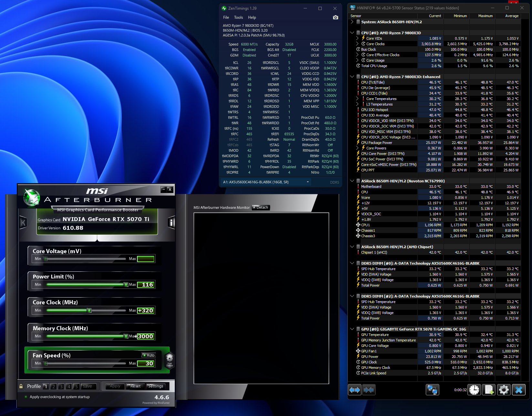Click the Current column header
The height and width of the screenshot is (416, 532).
click(x=431, y=16)
